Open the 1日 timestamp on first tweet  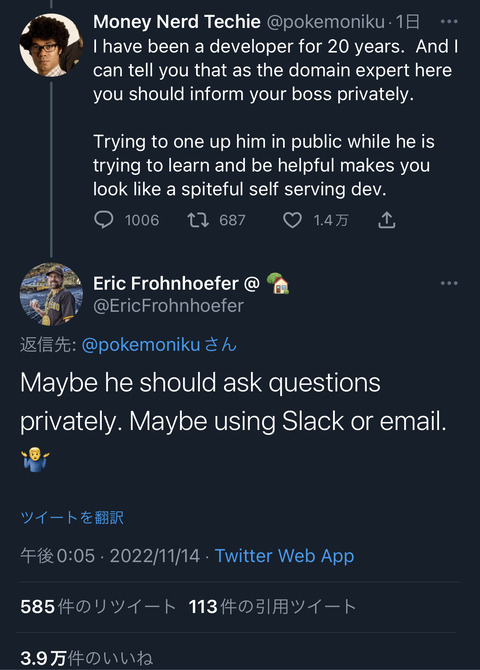(407, 22)
